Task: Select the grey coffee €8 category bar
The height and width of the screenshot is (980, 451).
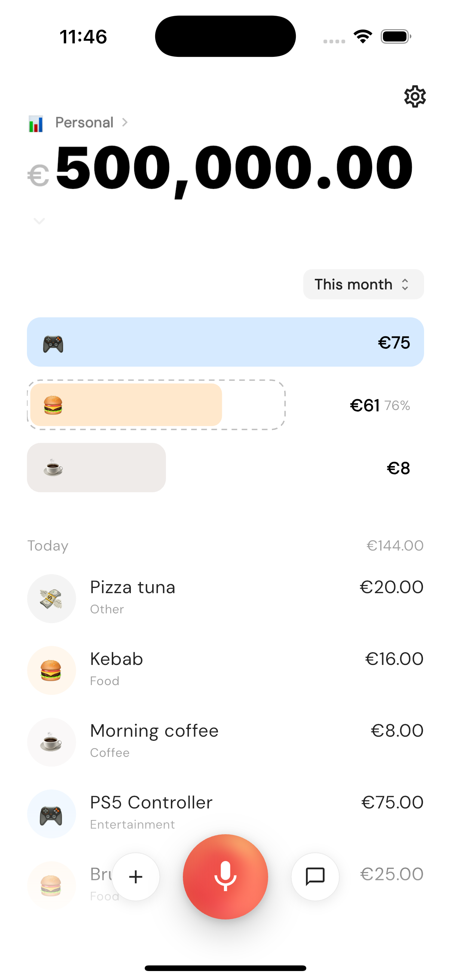Action: (96, 468)
